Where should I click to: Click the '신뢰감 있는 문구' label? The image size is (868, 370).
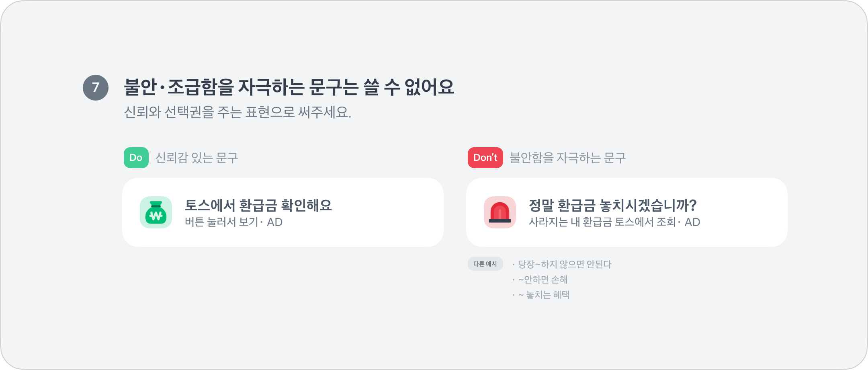click(x=197, y=158)
